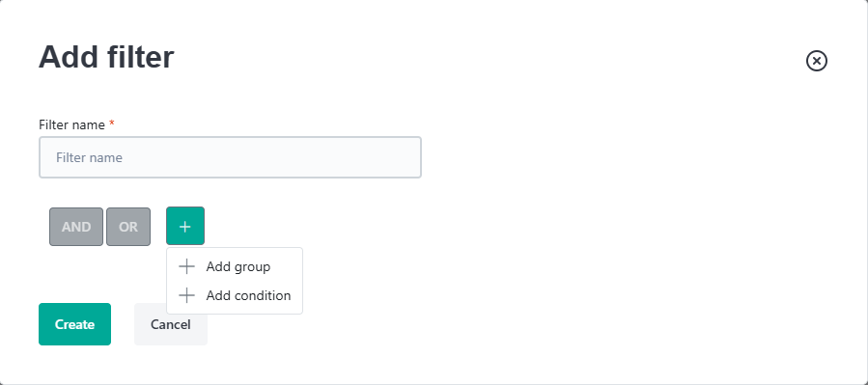
Task: Choose Add group from the dropdown menu
Action: [x=235, y=266]
